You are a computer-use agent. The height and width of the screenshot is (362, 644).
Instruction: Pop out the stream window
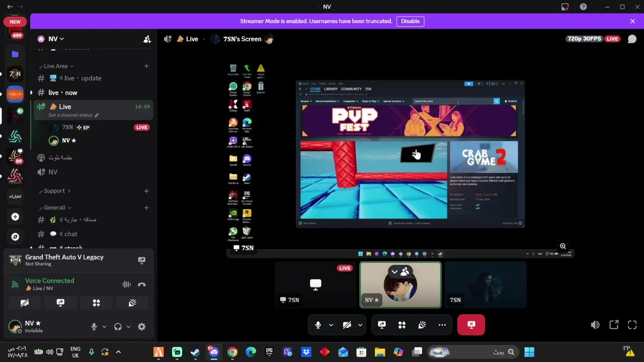(x=614, y=325)
